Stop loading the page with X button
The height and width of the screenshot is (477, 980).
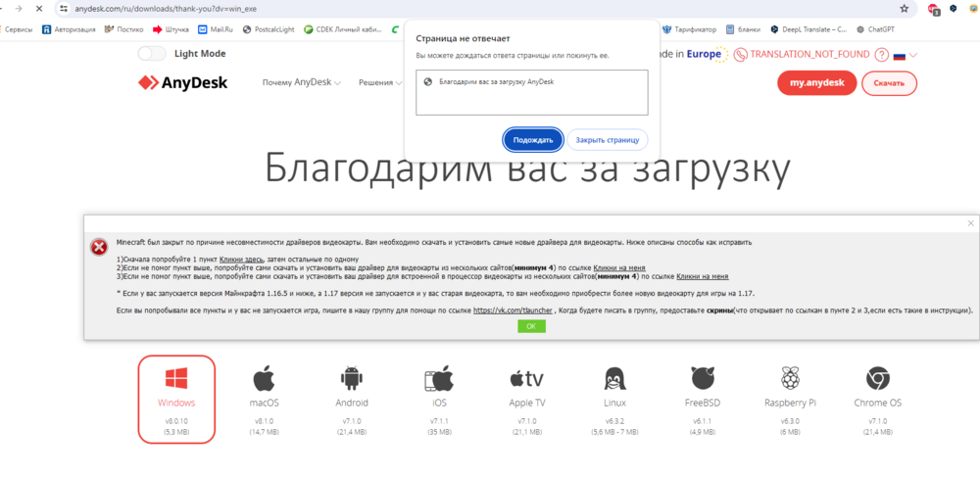39,9
